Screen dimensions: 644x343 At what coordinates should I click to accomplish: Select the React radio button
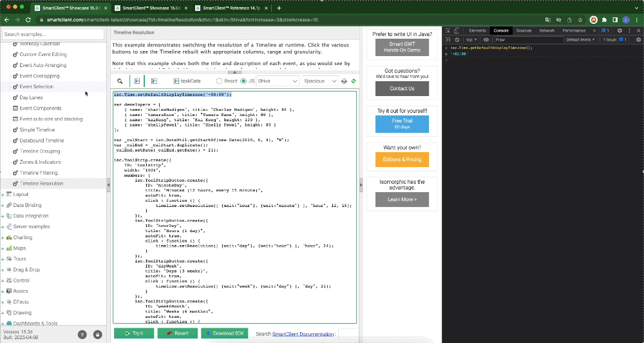219,81
